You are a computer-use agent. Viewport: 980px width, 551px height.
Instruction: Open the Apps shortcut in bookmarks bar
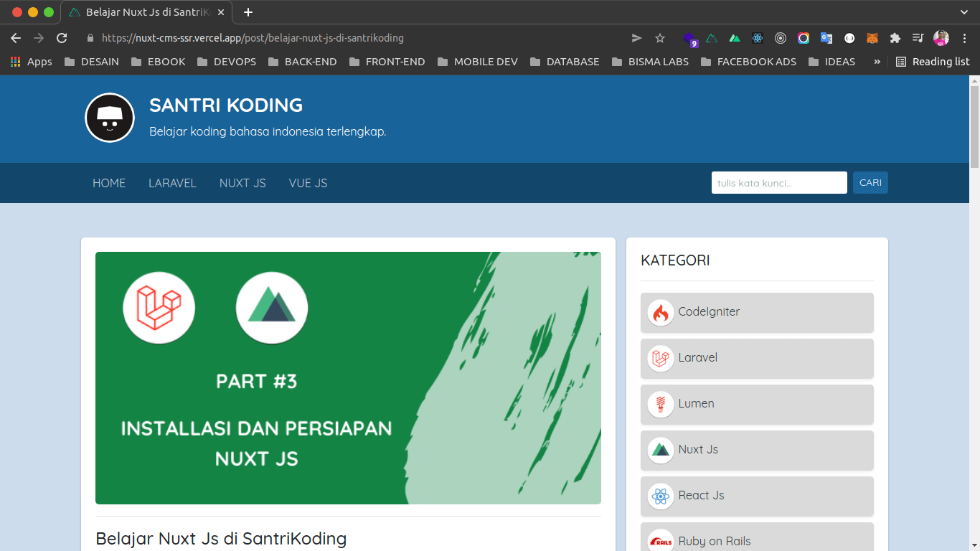click(x=31, y=62)
